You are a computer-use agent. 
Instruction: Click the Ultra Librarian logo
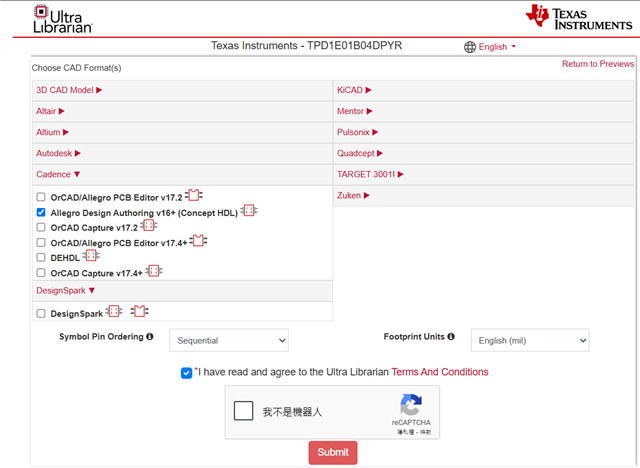point(62,19)
